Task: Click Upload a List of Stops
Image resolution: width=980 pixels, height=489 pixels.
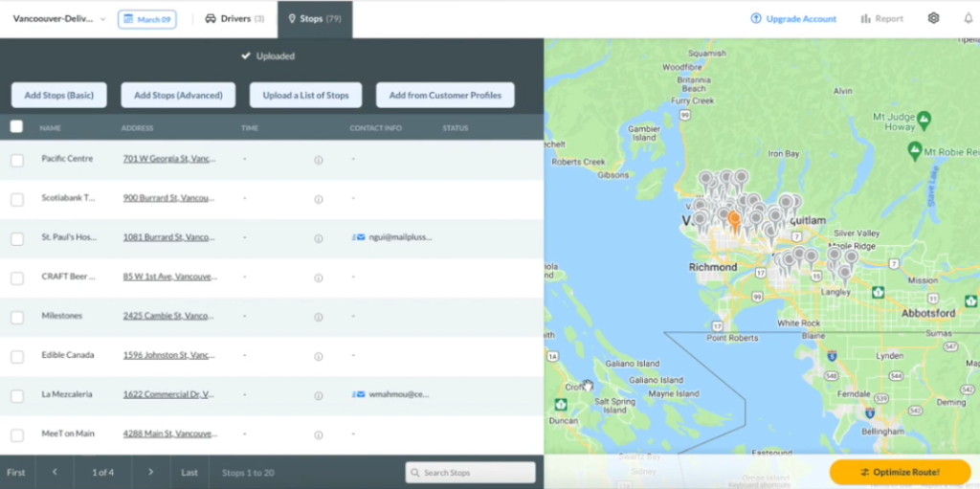Action: 305,95
